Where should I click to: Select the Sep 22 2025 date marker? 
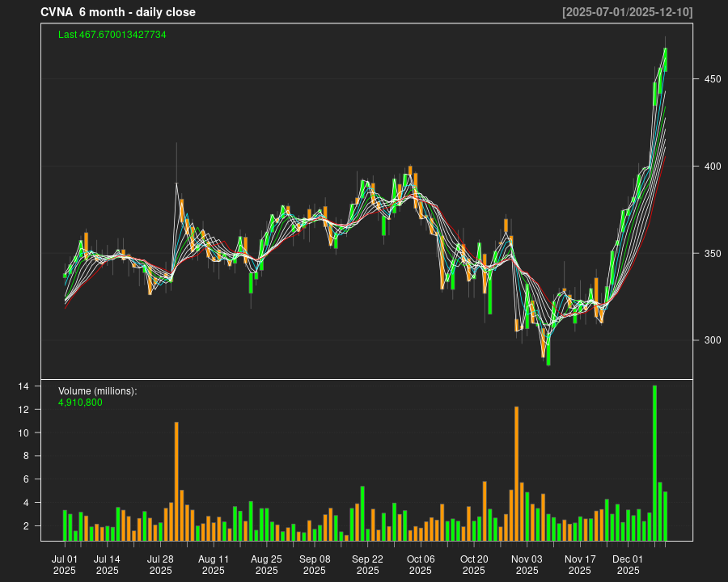(367, 564)
